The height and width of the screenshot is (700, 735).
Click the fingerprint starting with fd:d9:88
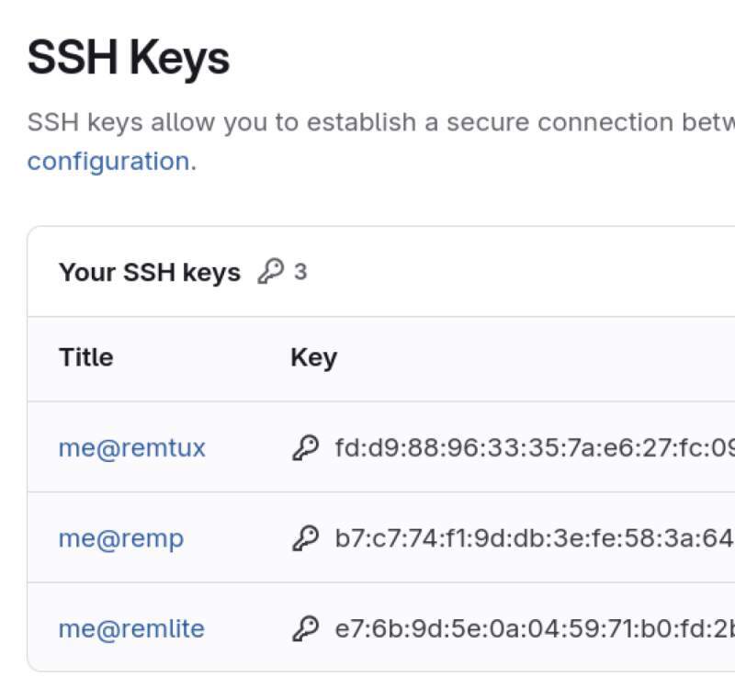pyautogui.click(x=533, y=447)
